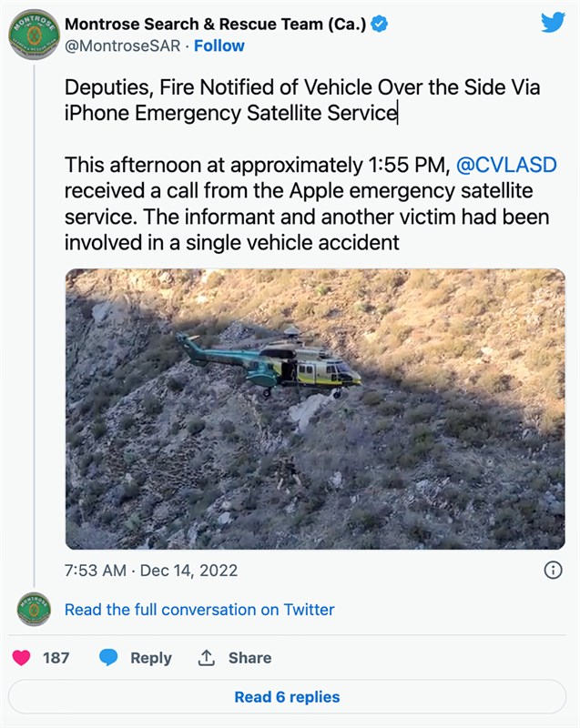Image resolution: width=580 pixels, height=728 pixels.
Task: Open the helicopter rescue image
Action: tap(315, 409)
